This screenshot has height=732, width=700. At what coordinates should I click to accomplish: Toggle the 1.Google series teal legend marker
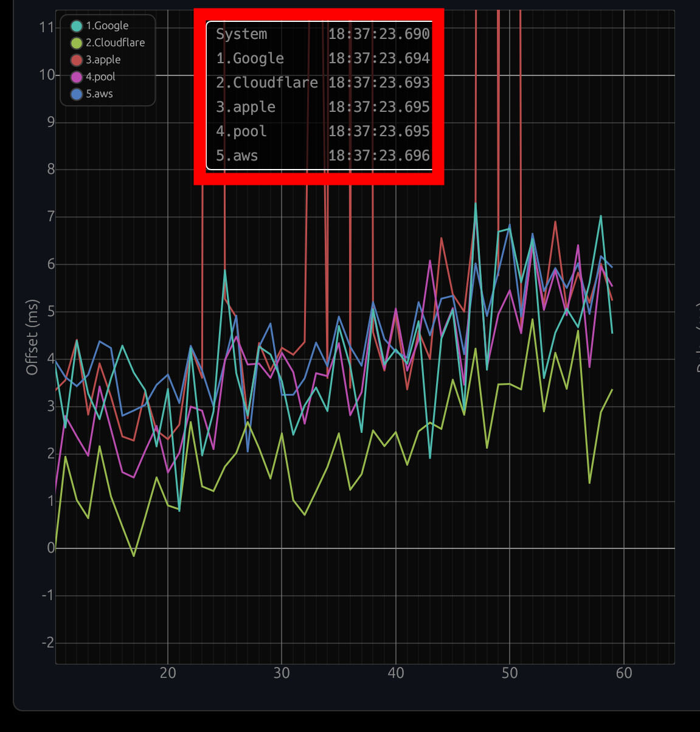pyautogui.click(x=77, y=26)
